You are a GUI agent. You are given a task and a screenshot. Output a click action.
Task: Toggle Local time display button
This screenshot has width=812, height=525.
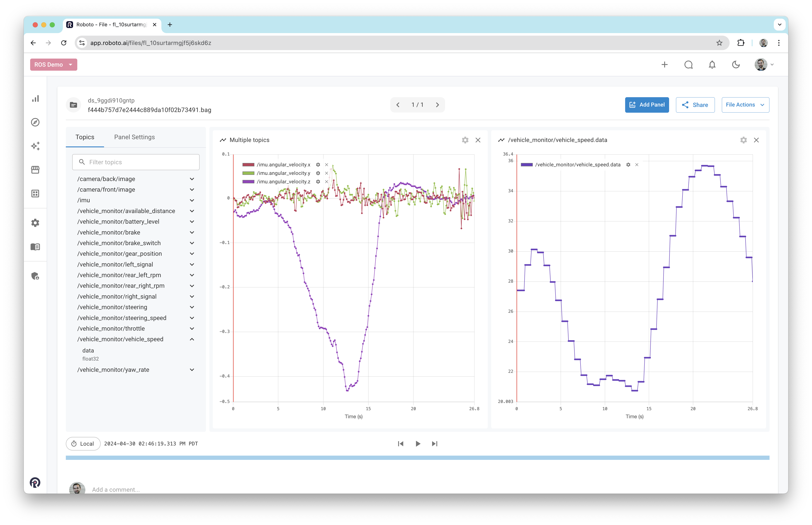coord(83,444)
